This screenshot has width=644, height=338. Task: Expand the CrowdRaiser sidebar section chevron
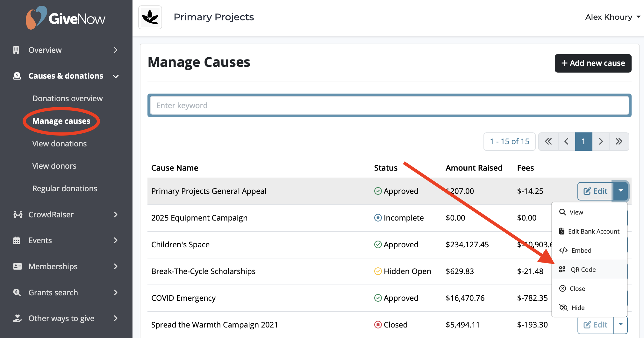[x=116, y=215]
